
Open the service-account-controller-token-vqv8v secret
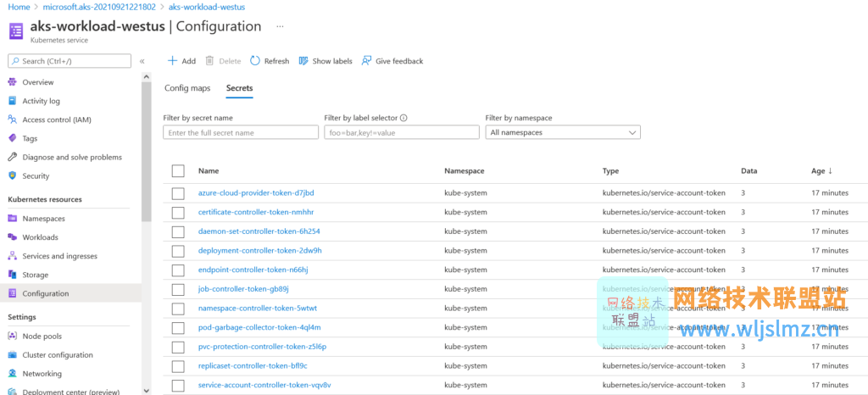(x=264, y=385)
